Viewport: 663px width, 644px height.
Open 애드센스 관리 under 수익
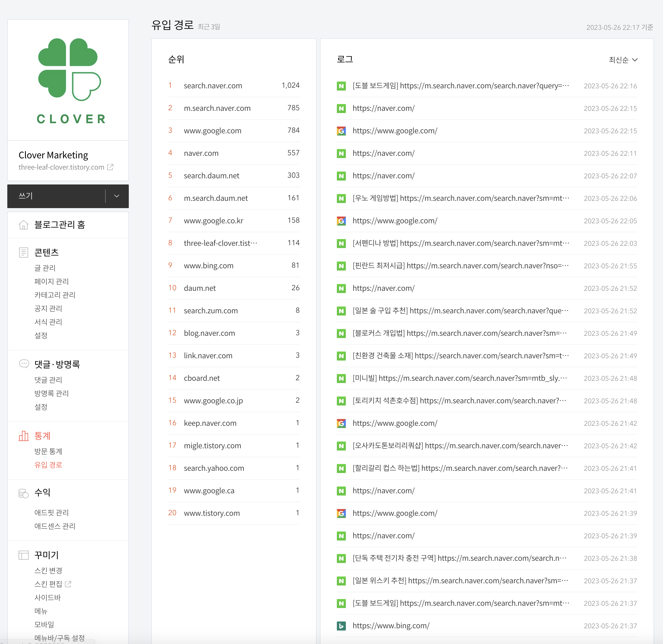55,526
